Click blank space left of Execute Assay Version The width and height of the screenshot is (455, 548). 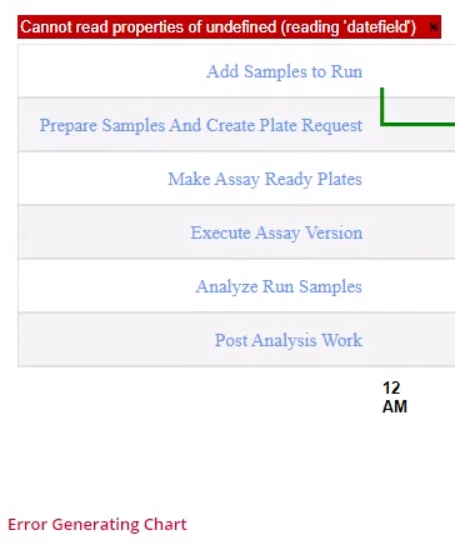104,232
